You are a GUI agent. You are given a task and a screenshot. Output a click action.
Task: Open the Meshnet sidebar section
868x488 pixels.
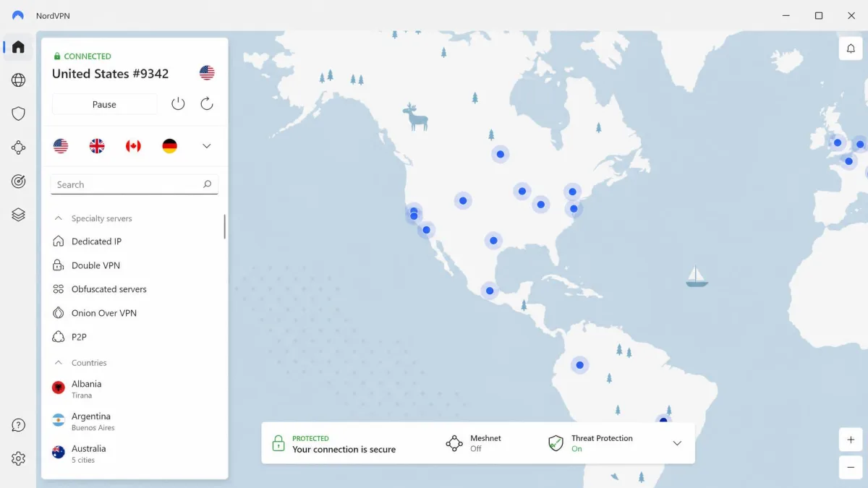pyautogui.click(x=18, y=147)
